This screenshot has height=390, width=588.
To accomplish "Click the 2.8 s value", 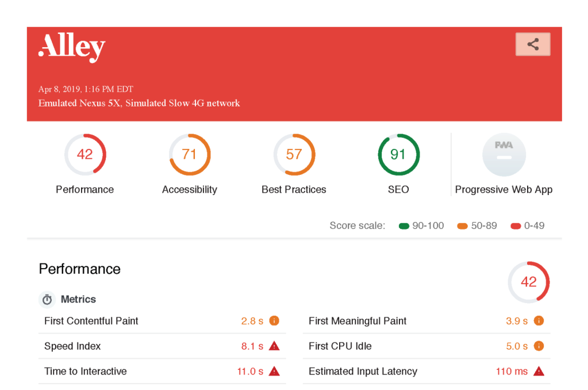I will tap(252, 321).
